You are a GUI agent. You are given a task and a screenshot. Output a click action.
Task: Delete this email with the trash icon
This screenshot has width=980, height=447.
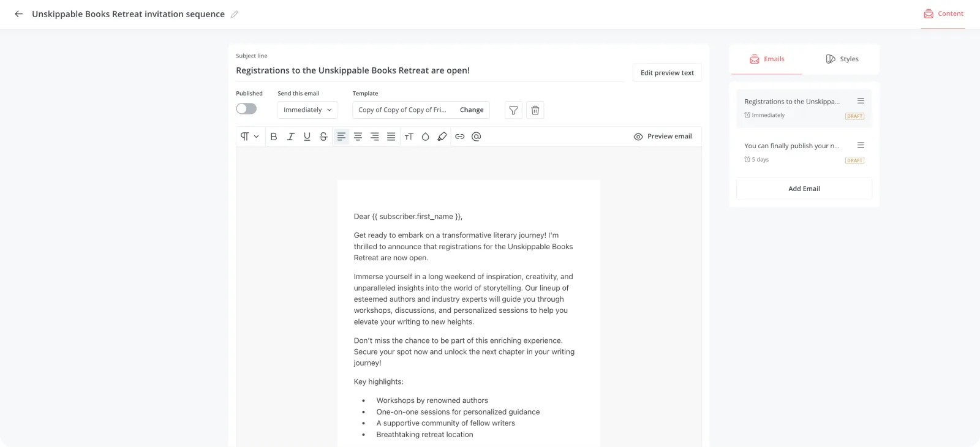coord(535,110)
